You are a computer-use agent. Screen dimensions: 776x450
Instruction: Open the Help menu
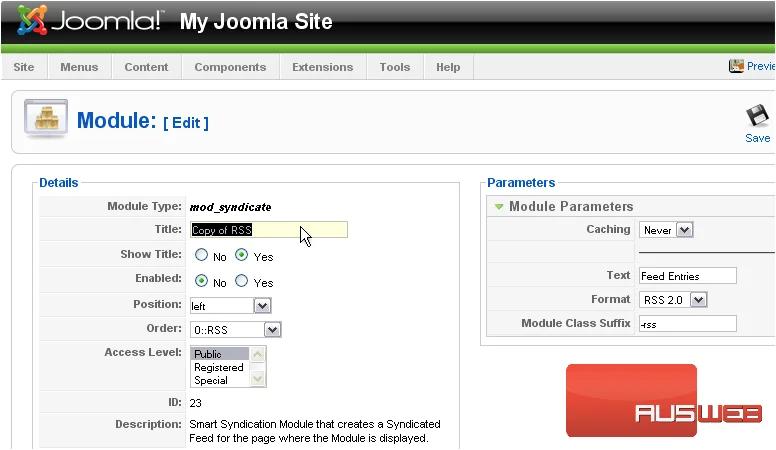tap(448, 67)
